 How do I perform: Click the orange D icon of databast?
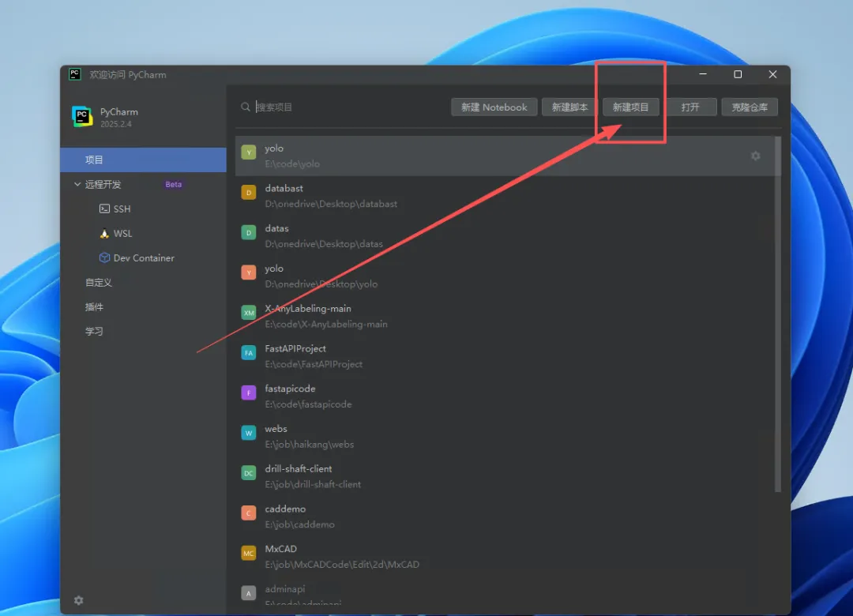pyautogui.click(x=249, y=193)
